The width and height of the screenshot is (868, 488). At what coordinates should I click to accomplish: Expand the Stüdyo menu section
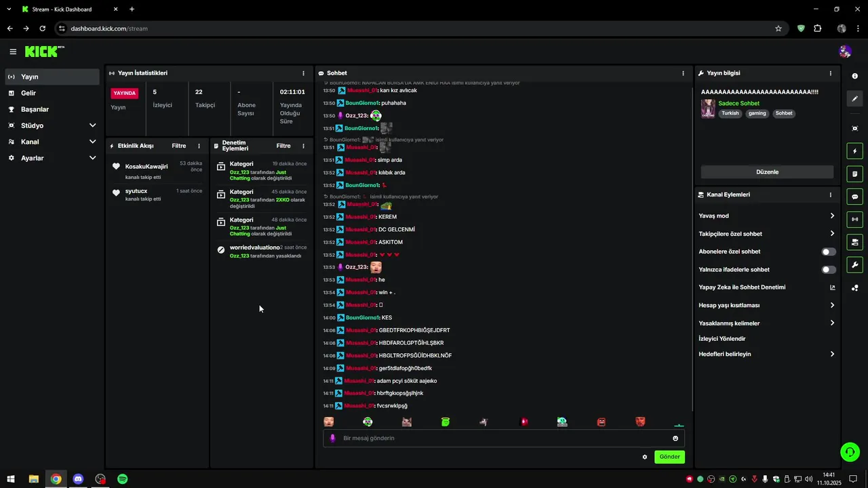pos(52,125)
